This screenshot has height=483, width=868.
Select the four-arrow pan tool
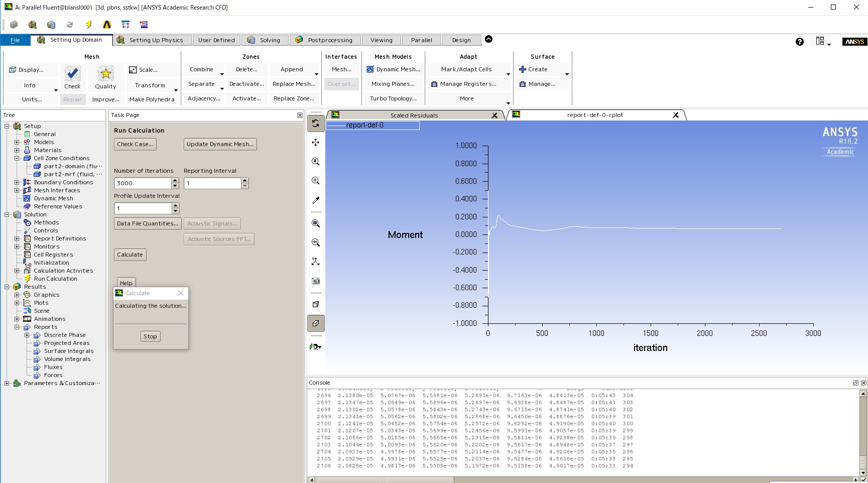[316, 143]
